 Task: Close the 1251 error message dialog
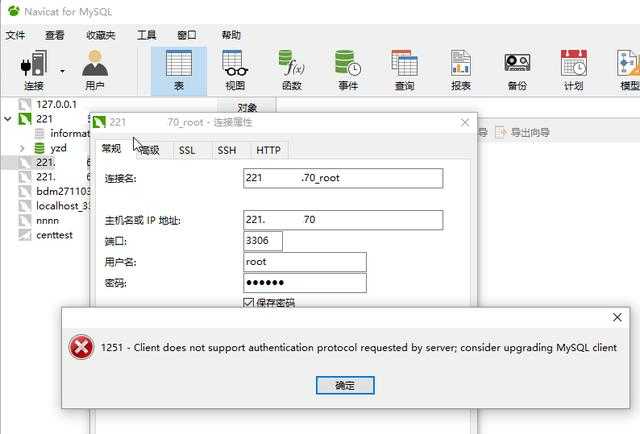point(617,317)
